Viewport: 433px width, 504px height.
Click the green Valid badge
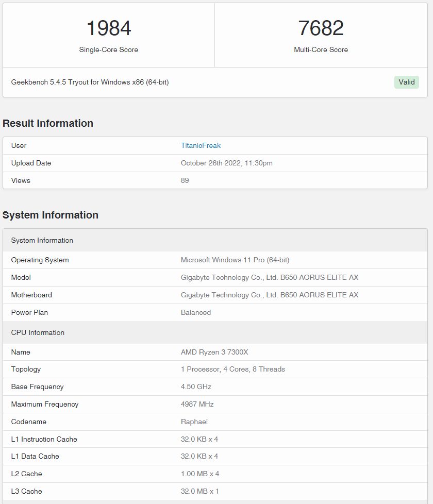(x=406, y=82)
